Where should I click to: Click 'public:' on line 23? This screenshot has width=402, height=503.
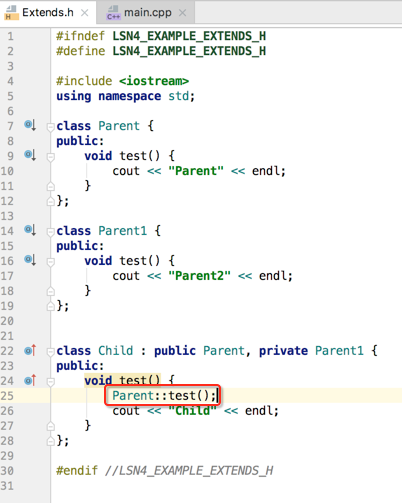tap(80, 366)
